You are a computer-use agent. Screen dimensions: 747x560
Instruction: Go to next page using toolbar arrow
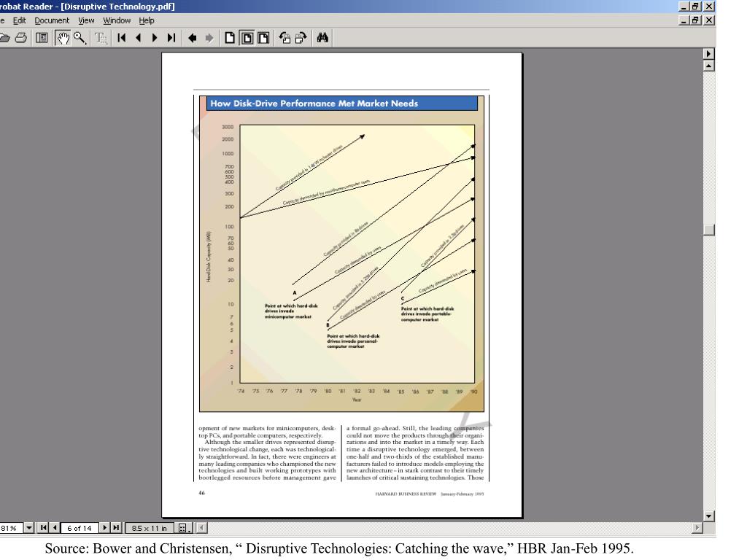coord(155,38)
